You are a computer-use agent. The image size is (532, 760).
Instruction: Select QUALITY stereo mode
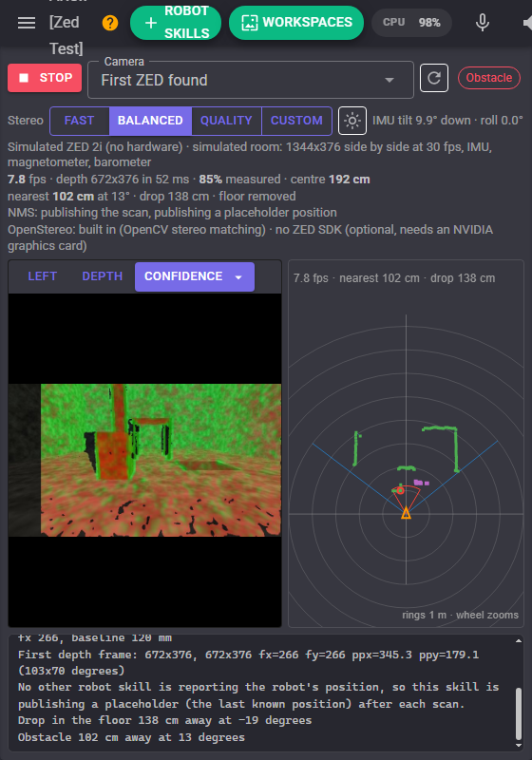(x=226, y=121)
